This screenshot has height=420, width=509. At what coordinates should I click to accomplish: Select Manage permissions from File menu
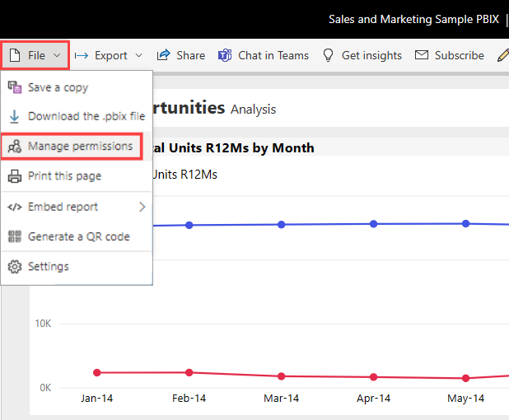80,147
